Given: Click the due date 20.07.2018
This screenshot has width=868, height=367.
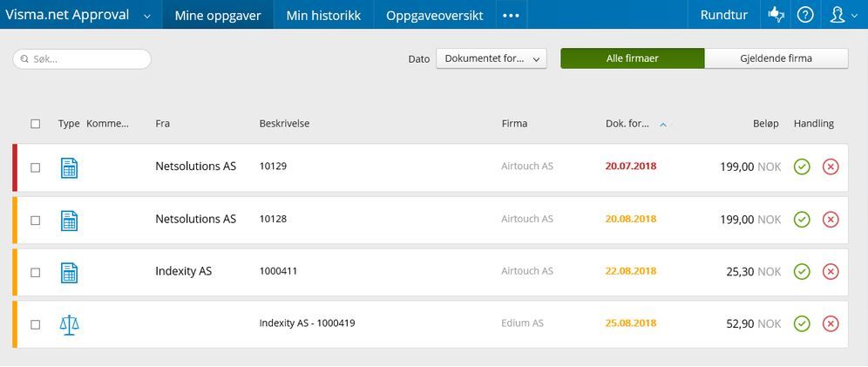Looking at the screenshot, I should tap(631, 167).
